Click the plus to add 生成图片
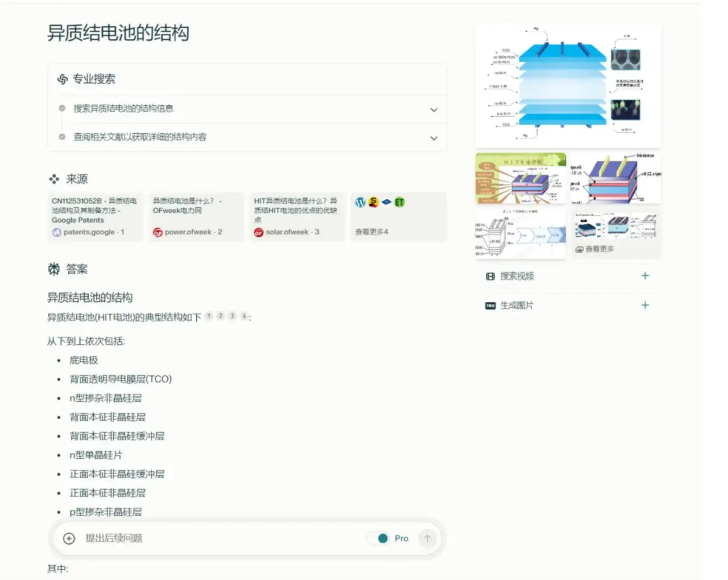Screen dimensions: 728x580 [x=645, y=305]
